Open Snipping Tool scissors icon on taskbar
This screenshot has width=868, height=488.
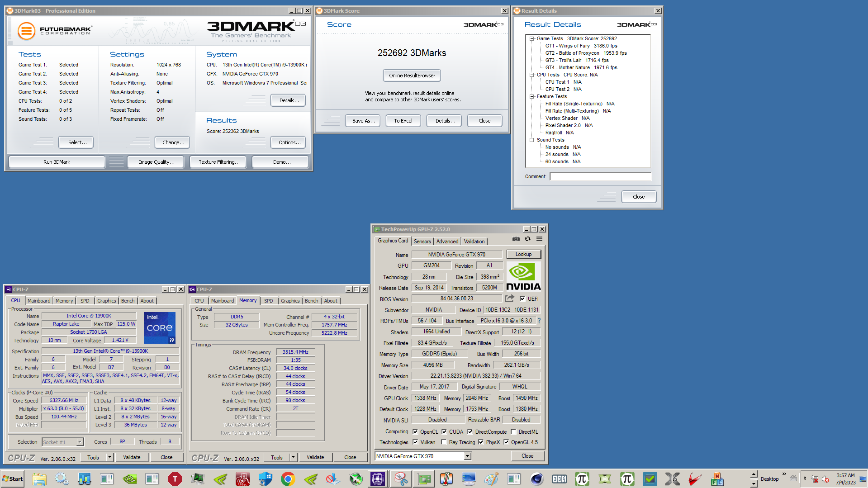401,479
